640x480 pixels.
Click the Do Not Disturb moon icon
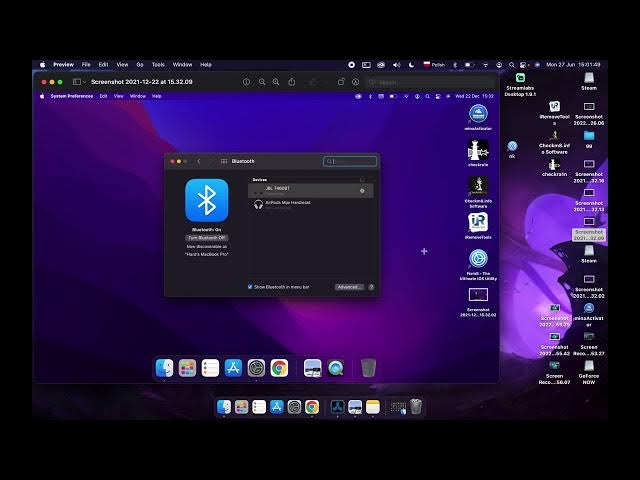[x=411, y=64]
